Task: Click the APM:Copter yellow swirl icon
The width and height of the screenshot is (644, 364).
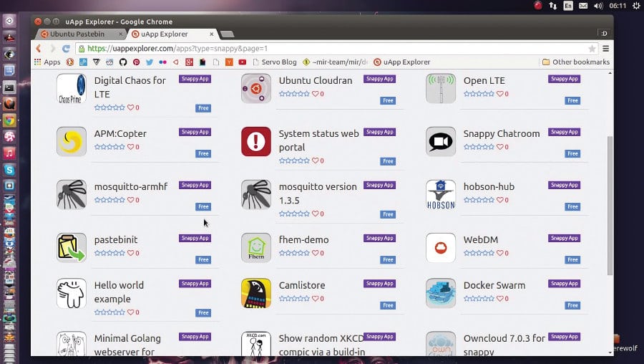Action: coord(71,142)
